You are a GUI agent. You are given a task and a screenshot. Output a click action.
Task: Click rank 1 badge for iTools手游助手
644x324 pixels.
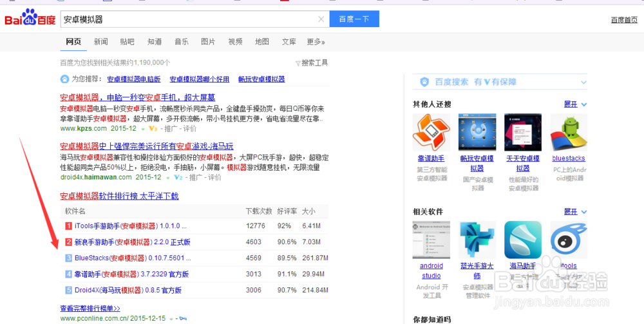coord(69,226)
